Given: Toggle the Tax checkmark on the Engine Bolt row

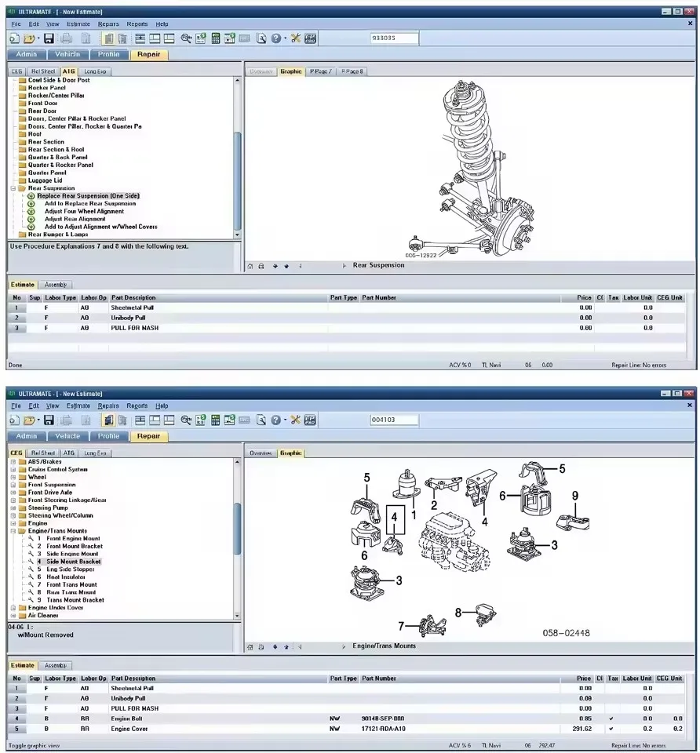Looking at the screenshot, I should [611, 718].
